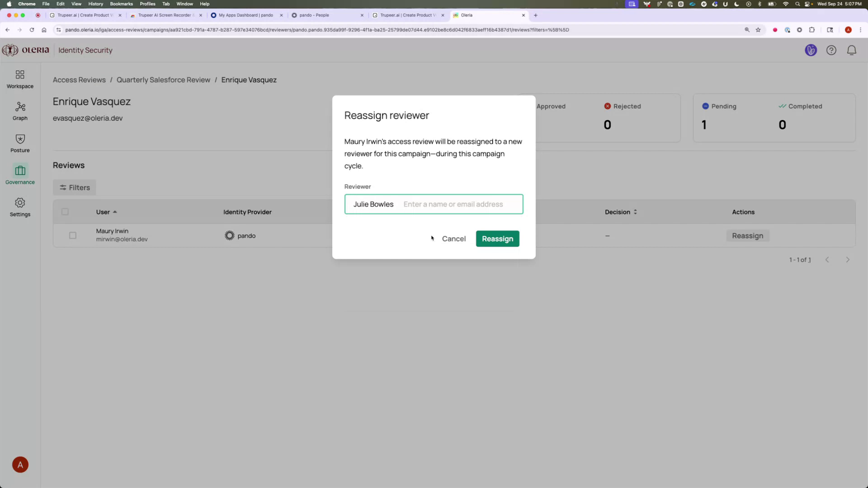The height and width of the screenshot is (488, 868).
Task: Open the Bookmarks menu in the menu bar
Action: click(x=121, y=4)
